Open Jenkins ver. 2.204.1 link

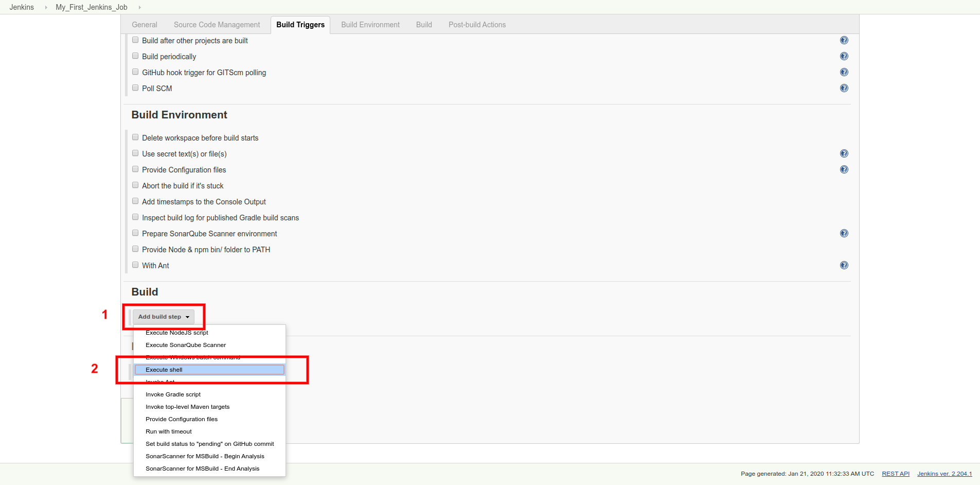(945, 474)
